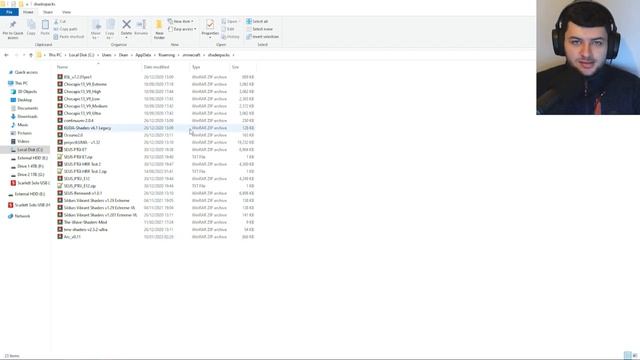Click the red X Delete icon
Image resolution: width=640 pixels, height=360 pixels.
[x=127, y=24]
